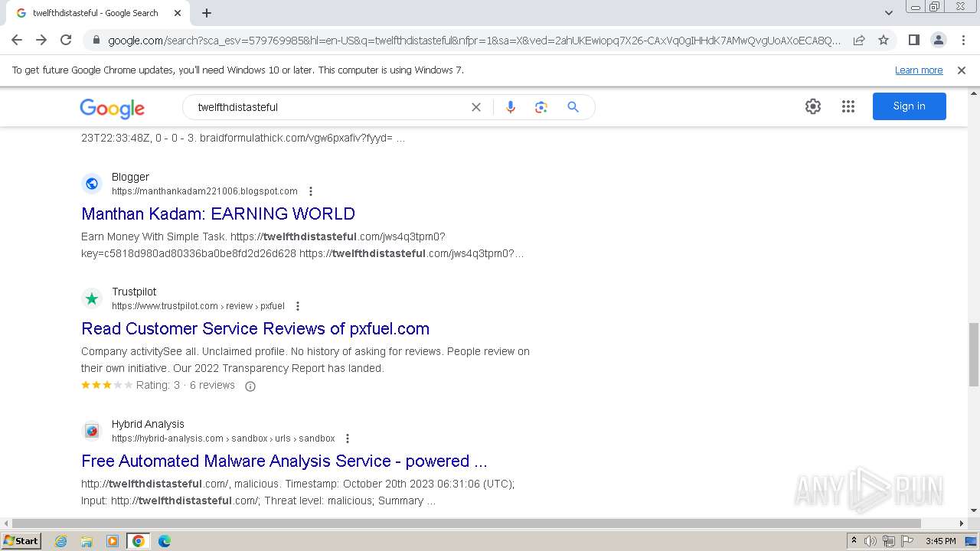Screen dimensions: 980x551
Task: Switch to Chrome in the taskbar
Action: tap(139, 541)
